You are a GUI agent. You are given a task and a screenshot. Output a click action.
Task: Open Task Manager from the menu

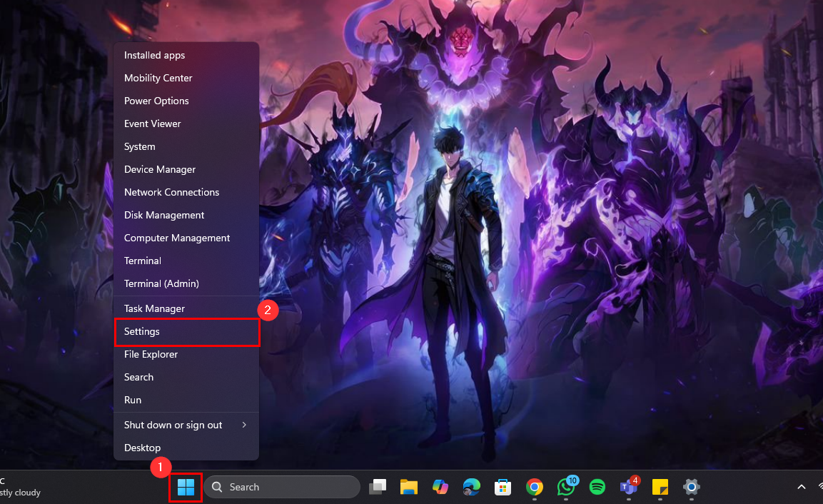pos(154,308)
